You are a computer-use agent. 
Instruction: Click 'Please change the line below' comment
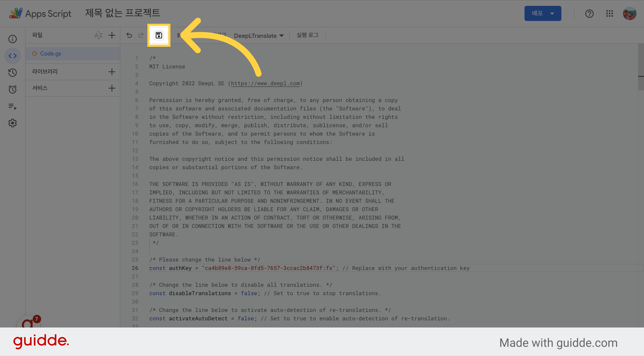pos(205,260)
